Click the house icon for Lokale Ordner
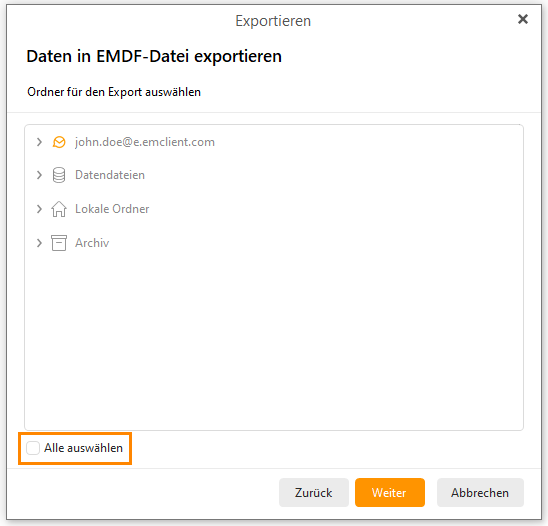This screenshot has height=526, width=548. point(59,209)
